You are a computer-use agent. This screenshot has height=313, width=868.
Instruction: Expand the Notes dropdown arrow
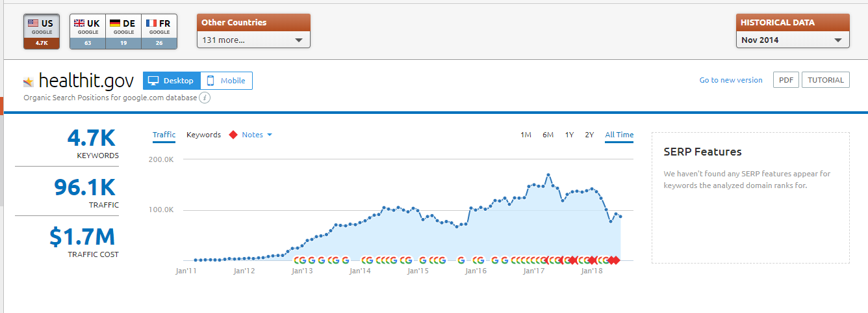point(270,135)
